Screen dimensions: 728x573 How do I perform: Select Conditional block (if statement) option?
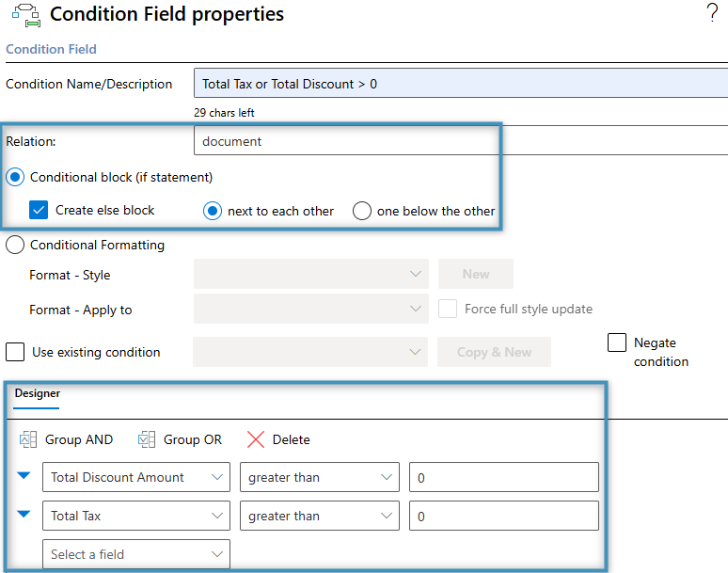click(x=16, y=177)
